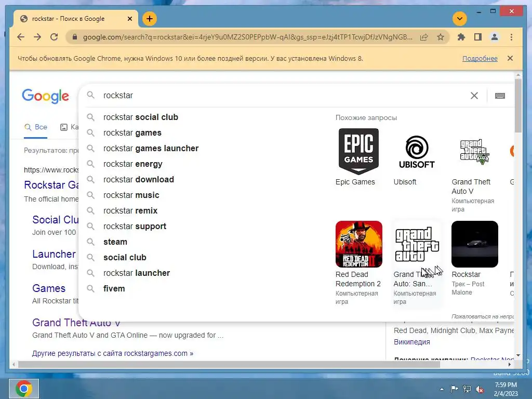
Task: Show hidden tray icons arrow
Action: coord(442,389)
